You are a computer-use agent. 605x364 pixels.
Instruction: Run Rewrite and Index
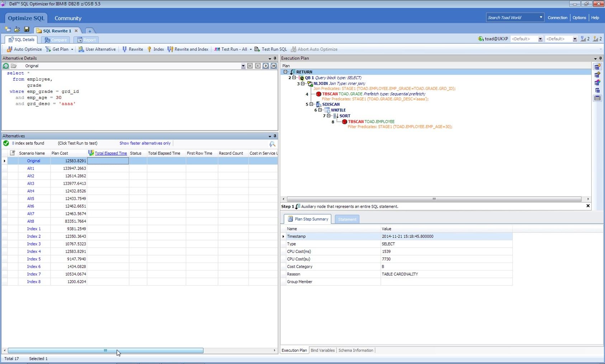coord(188,49)
